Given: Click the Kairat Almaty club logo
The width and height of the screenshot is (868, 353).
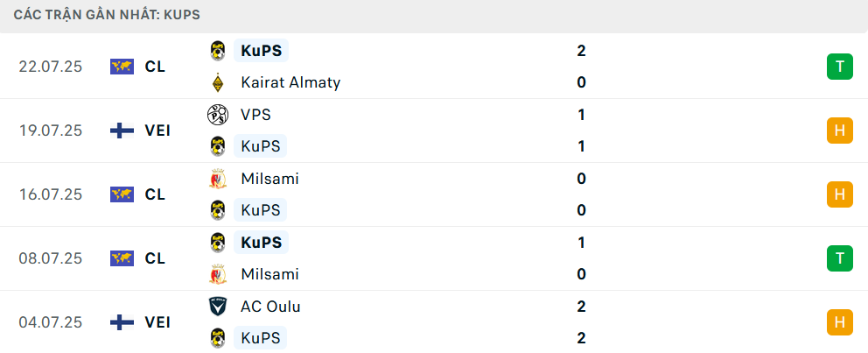Looking at the screenshot, I should 218,82.
